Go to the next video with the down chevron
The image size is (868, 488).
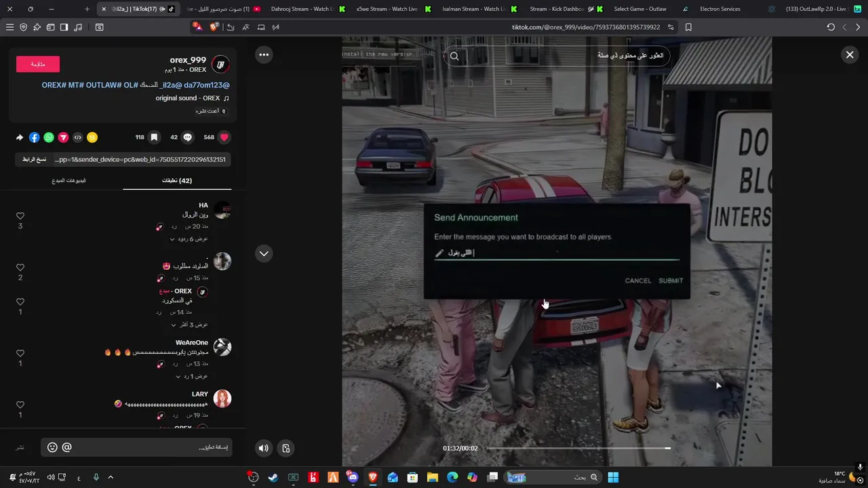point(264,253)
